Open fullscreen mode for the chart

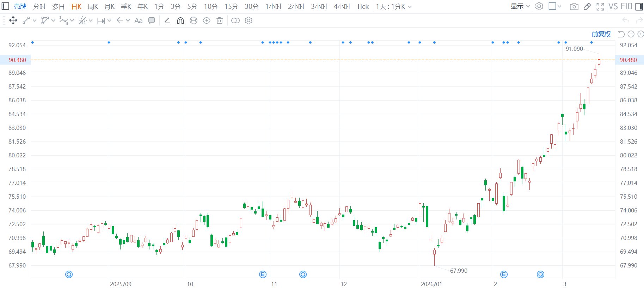(x=600, y=6)
